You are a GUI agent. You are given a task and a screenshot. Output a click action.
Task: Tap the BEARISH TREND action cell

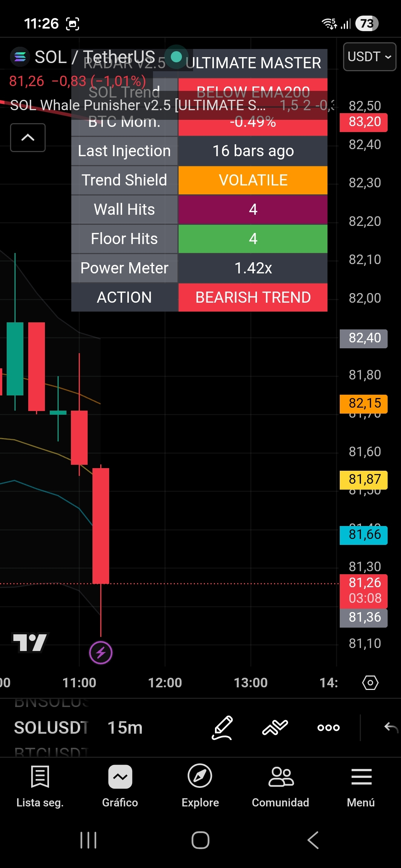[x=253, y=297]
